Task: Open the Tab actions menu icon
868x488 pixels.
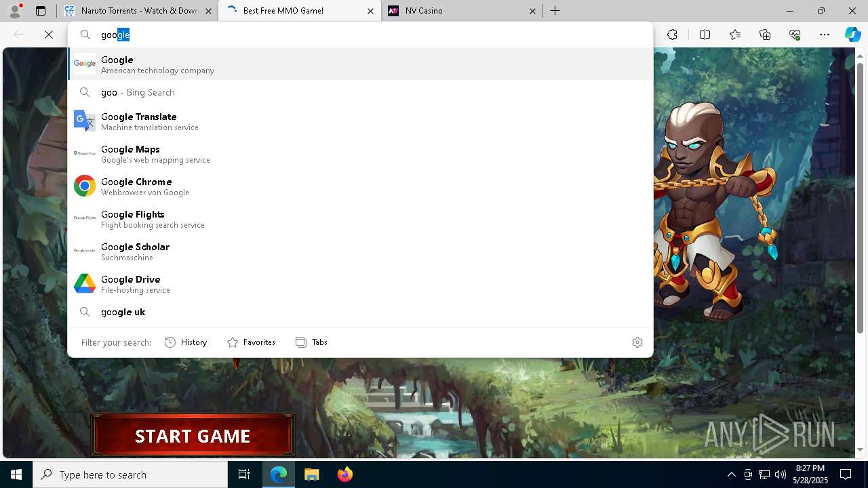Action: coord(41,11)
